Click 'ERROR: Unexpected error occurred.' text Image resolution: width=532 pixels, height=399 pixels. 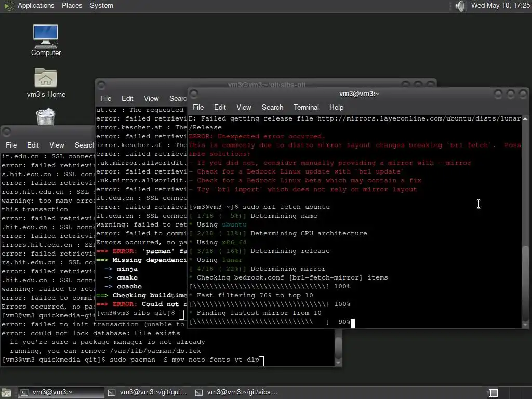click(257, 137)
